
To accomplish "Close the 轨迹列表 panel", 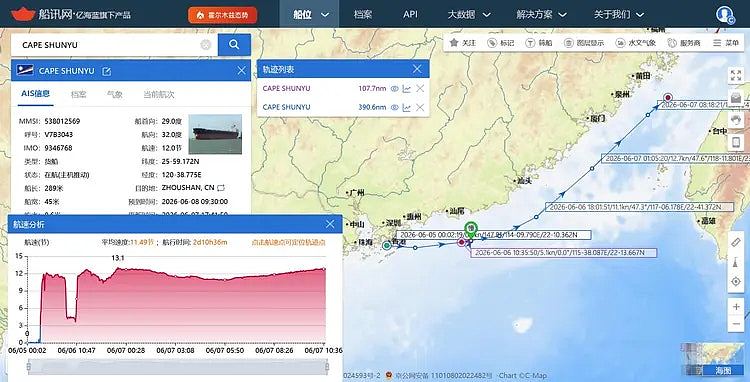I will click(x=417, y=69).
